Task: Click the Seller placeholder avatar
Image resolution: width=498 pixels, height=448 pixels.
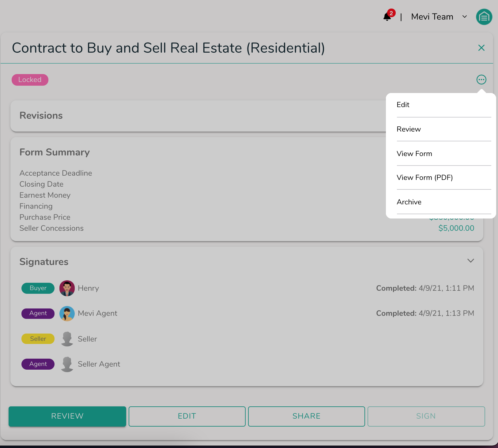Action: 67,339
